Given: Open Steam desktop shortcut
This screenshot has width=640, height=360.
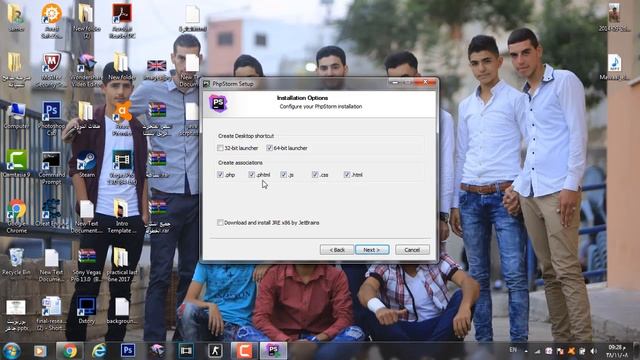Looking at the screenshot, I should (x=87, y=164).
